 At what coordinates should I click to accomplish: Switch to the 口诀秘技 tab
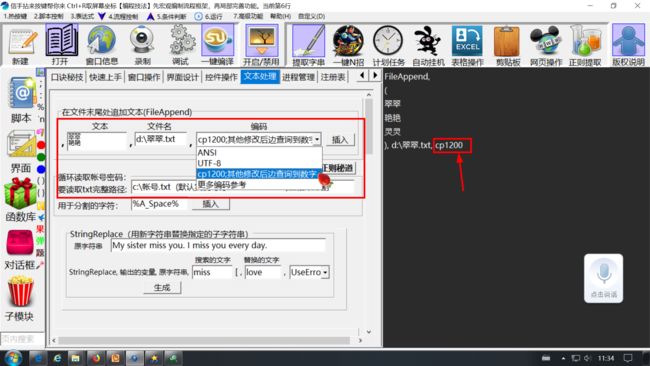point(67,77)
